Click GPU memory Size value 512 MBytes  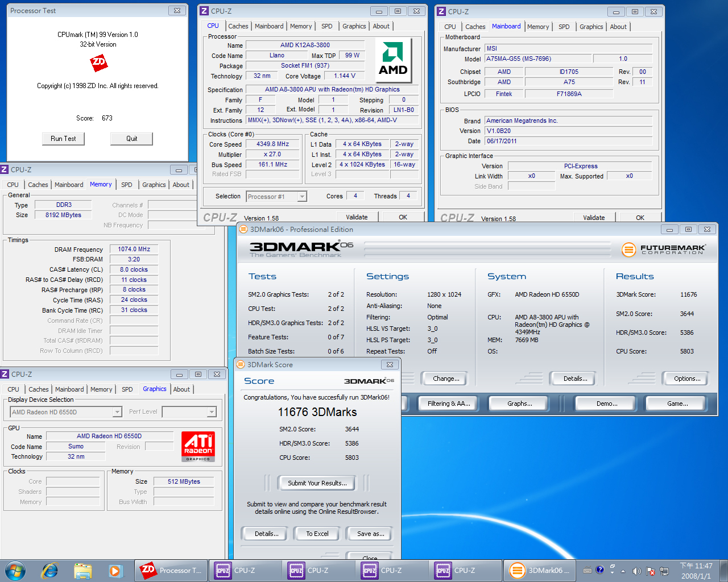pos(184,481)
